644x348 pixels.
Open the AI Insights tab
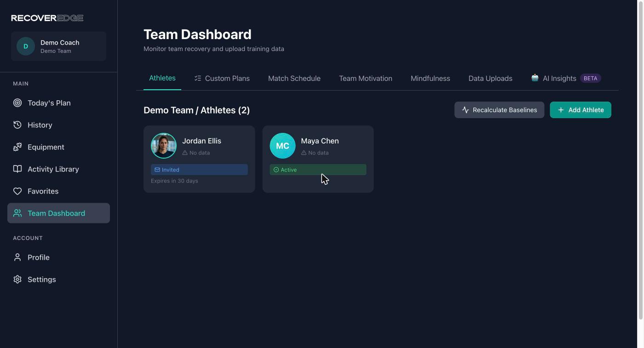[x=566, y=78]
